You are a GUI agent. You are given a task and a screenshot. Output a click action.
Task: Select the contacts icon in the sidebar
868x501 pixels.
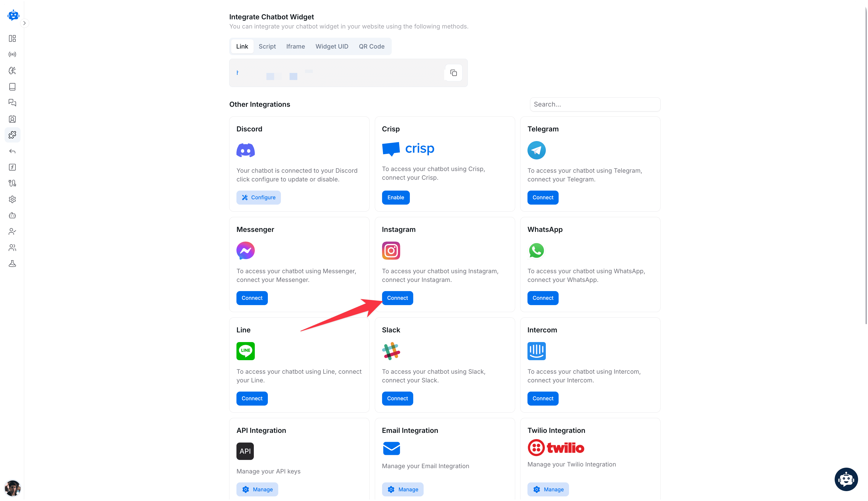coord(12,119)
